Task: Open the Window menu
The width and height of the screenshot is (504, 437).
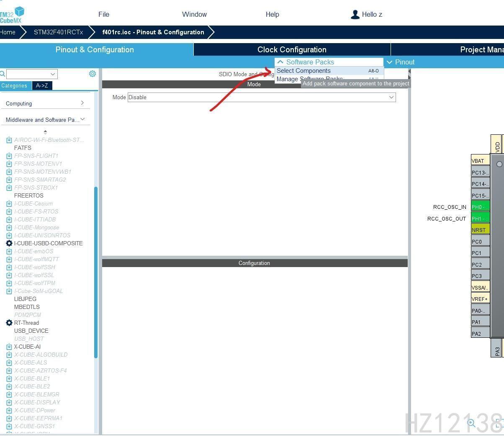Action: tap(194, 14)
